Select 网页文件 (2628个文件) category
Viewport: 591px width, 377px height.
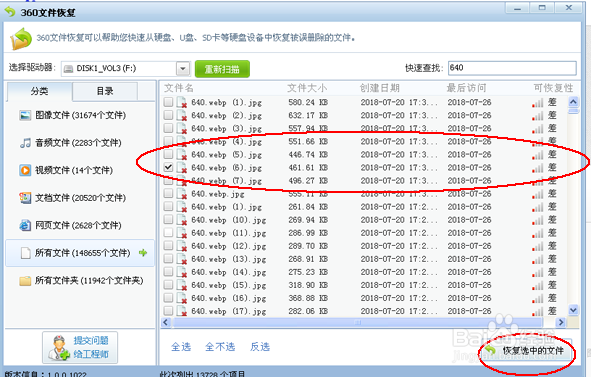click(80, 225)
